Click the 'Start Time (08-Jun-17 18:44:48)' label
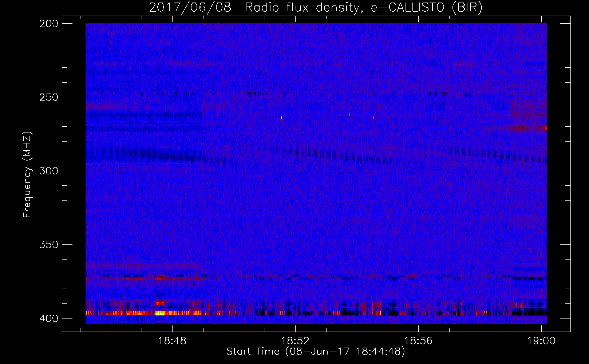Screen dimensions: 589x364 (316, 352)
